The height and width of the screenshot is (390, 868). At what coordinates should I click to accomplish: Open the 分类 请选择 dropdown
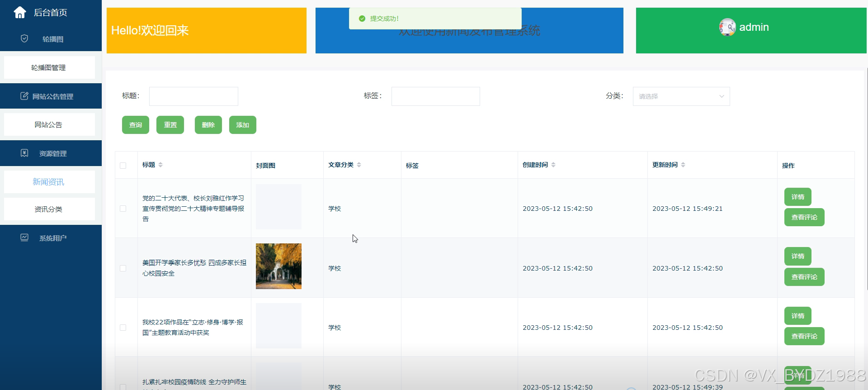click(x=681, y=96)
